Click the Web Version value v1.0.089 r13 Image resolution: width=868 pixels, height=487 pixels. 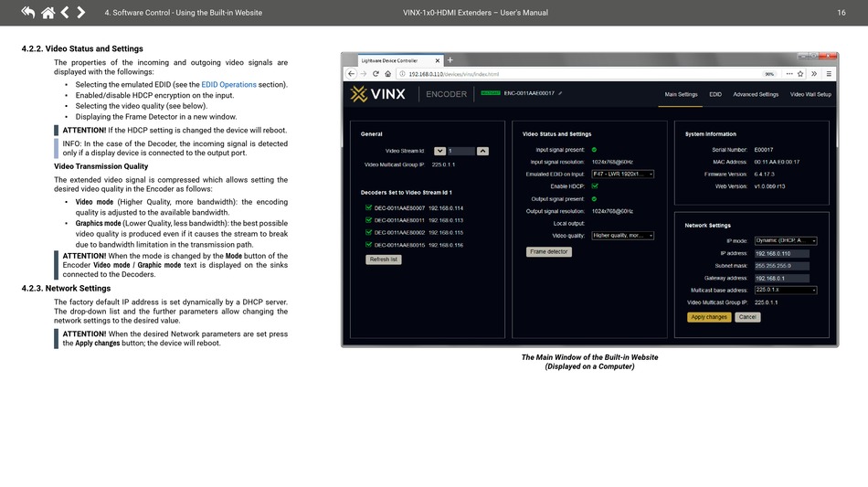coord(769,186)
